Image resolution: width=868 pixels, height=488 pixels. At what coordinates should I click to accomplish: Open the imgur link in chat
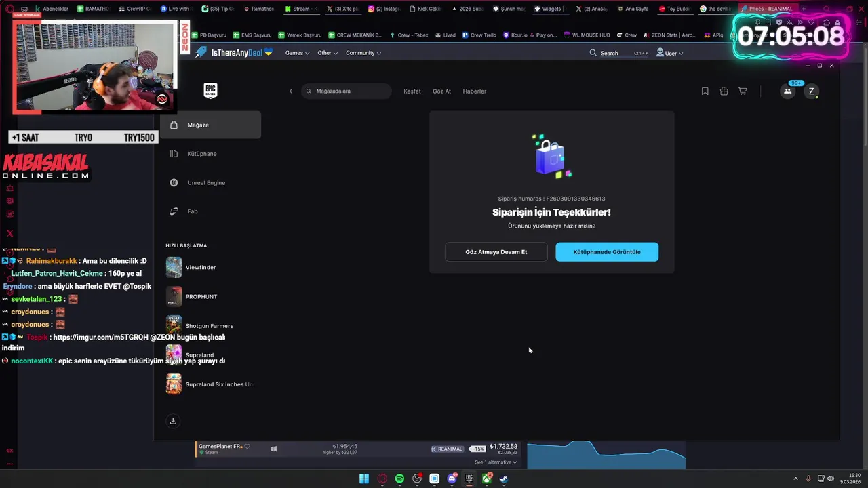coord(100,337)
